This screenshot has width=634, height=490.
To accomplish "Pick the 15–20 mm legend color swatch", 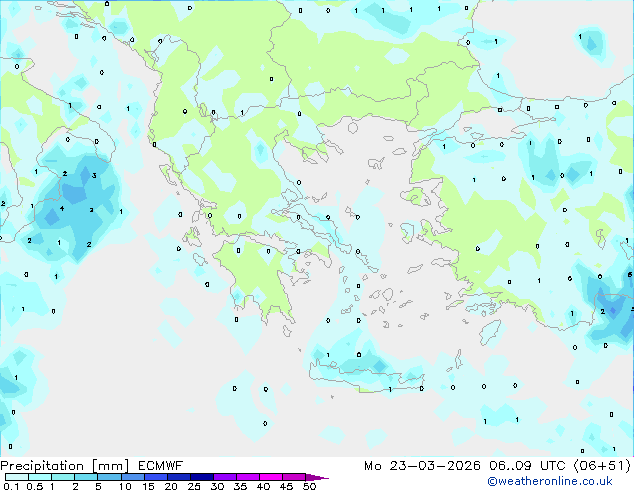I will [x=155, y=477].
